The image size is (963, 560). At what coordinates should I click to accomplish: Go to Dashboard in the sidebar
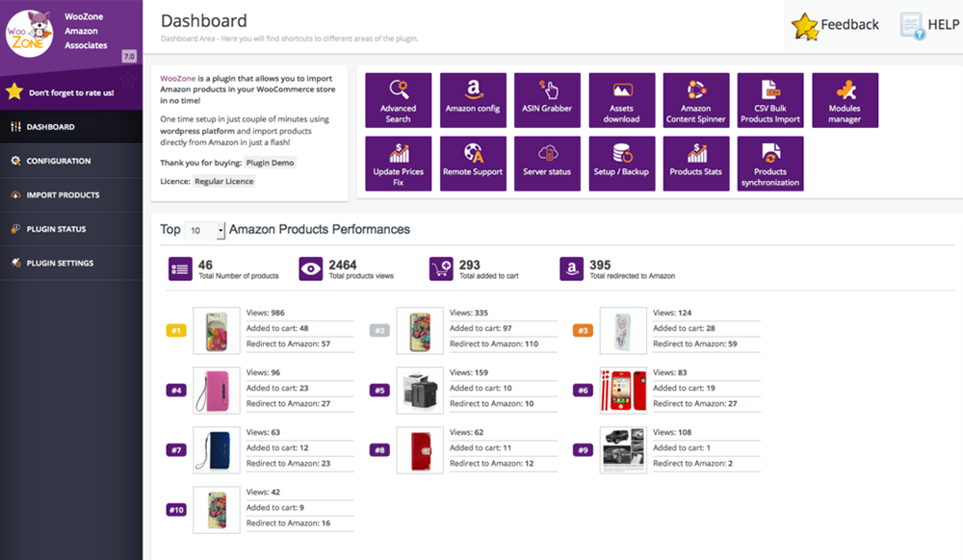pyautogui.click(x=71, y=127)
